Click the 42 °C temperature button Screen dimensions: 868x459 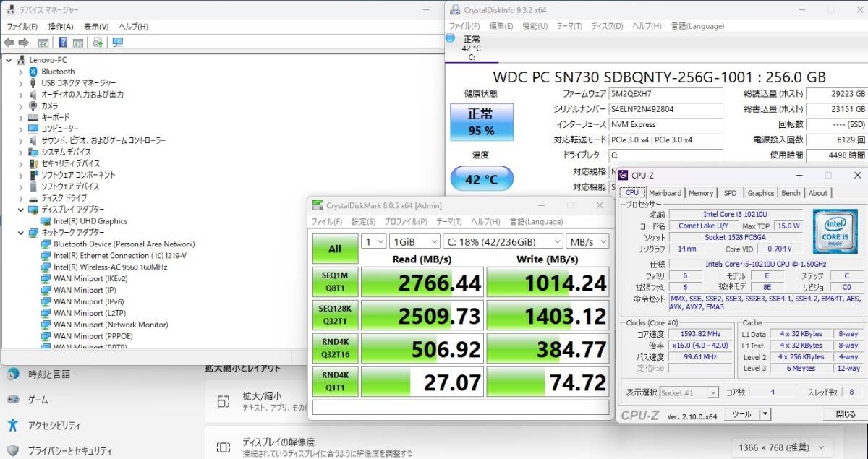point(482,179)
